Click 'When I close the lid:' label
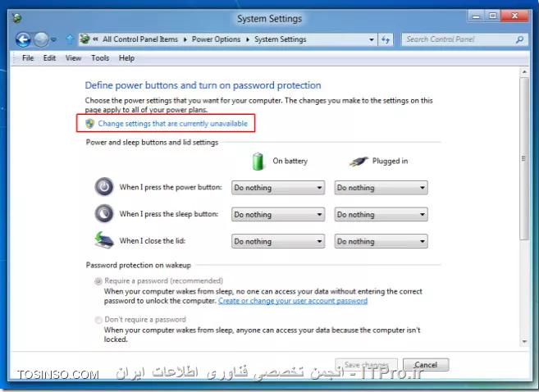This screenshot has height=392, width=539. (153, 241)
